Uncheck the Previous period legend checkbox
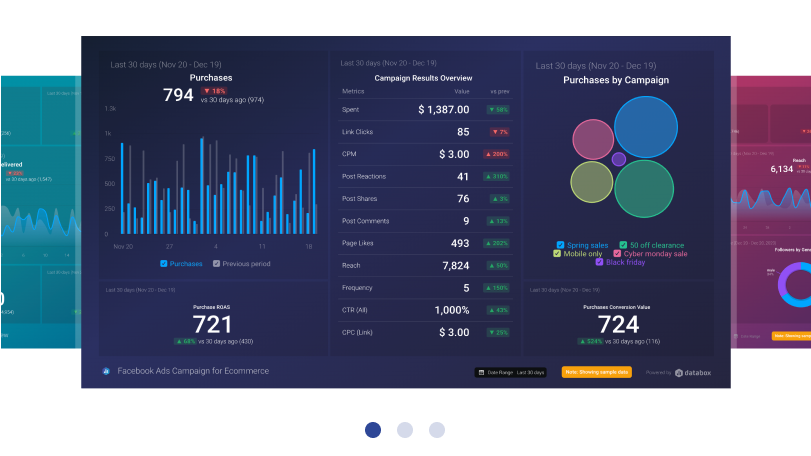This screenshot has height=456, width=811. tap(217, 264)
